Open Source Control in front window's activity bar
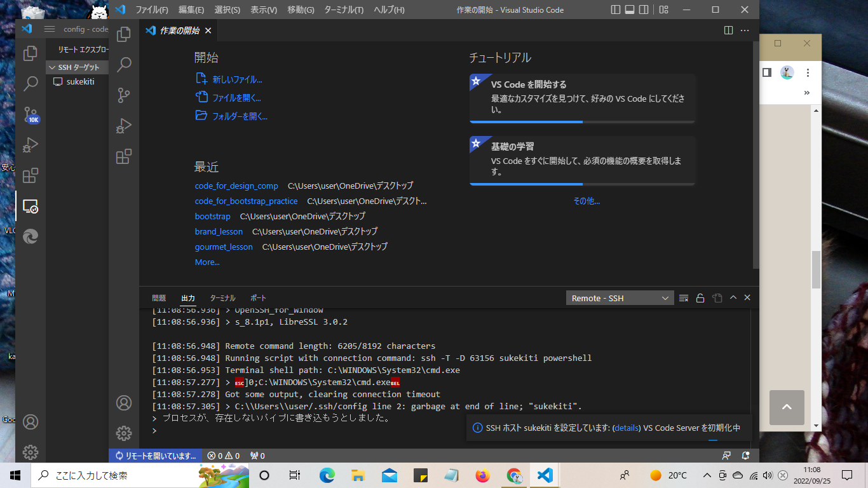This screenshot has height=488, width=868. pos(124,95)
